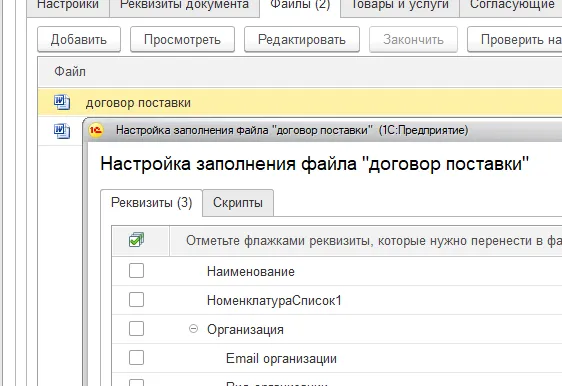Click the Проверить на button
The height and width of the screenshot is (386, 562).
pyautogui.click(x=515, y=39)
